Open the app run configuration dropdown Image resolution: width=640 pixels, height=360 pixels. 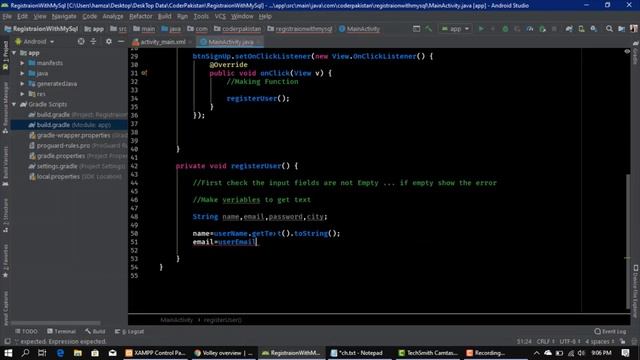pos(455,29)
